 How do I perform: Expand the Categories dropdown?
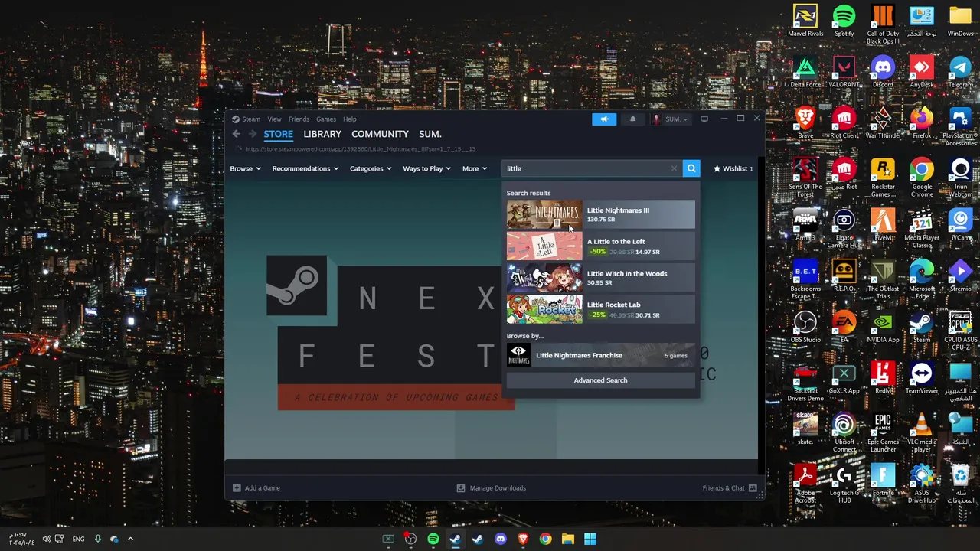[x=371, y=168]
